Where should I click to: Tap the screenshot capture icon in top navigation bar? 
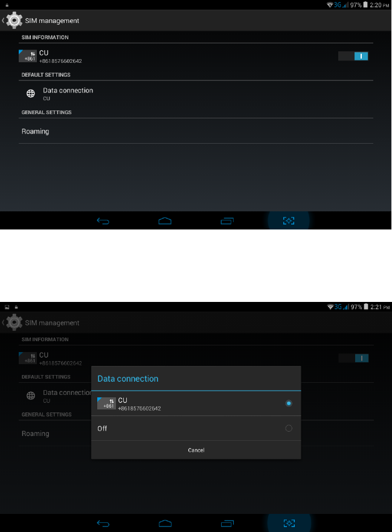[289, 221]
